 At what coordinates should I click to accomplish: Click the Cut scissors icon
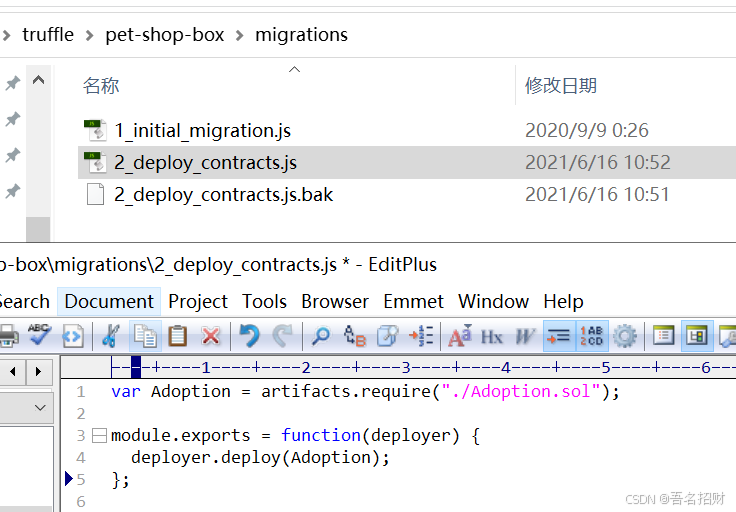111,336
